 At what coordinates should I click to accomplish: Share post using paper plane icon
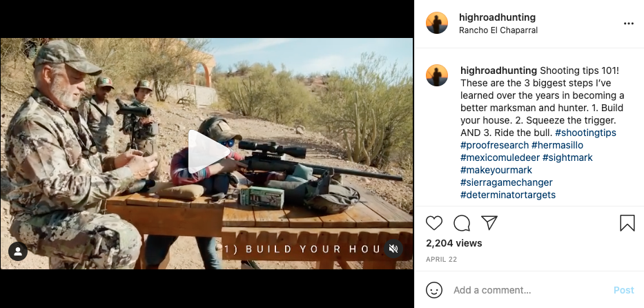pyautogui.click(x=489, y=222)
